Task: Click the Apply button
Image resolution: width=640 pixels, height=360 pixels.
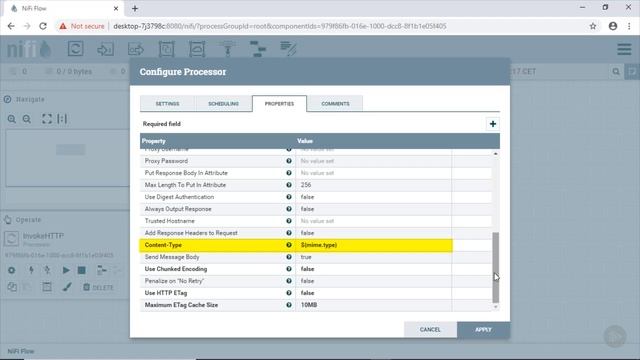Action: 483,330
